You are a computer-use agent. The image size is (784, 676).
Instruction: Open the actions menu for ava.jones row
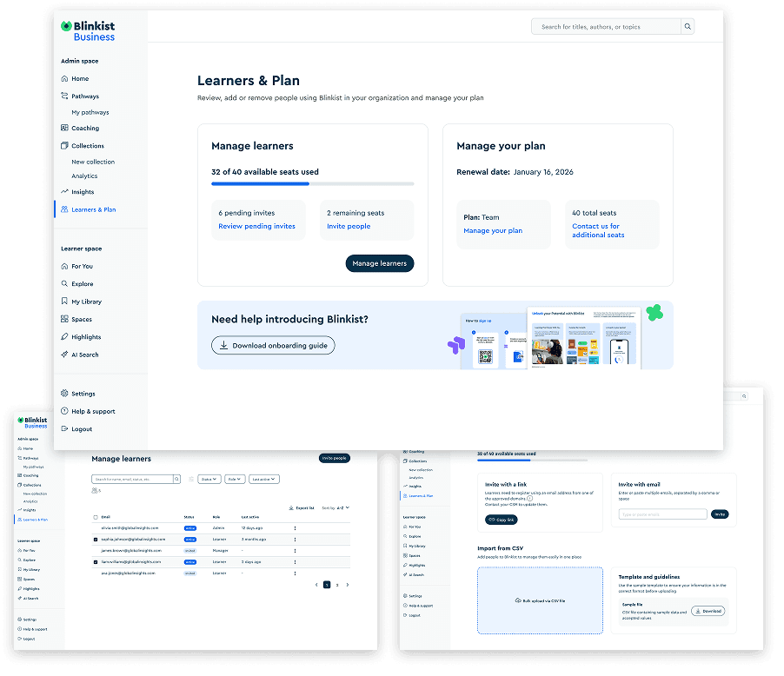click(295, 573)
